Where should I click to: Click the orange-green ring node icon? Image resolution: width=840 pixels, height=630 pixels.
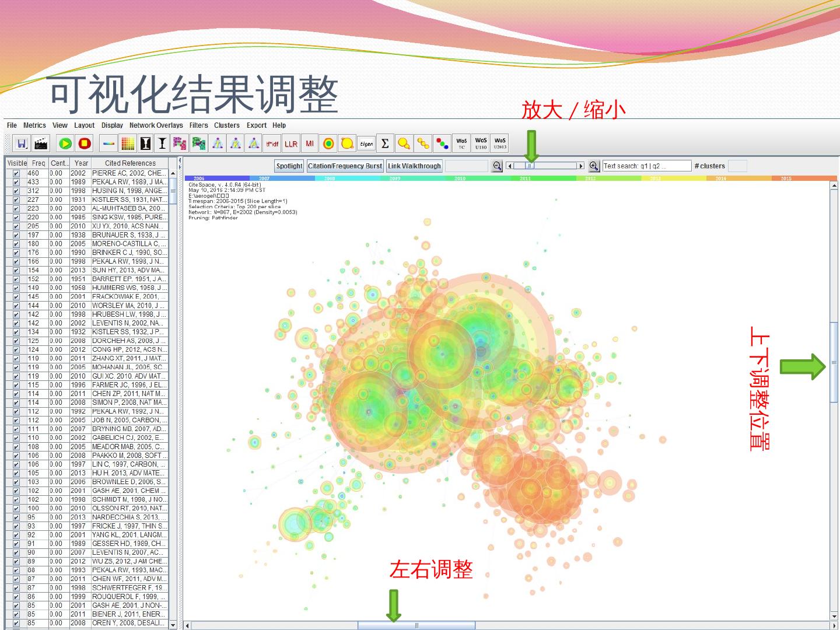[328, 143]
